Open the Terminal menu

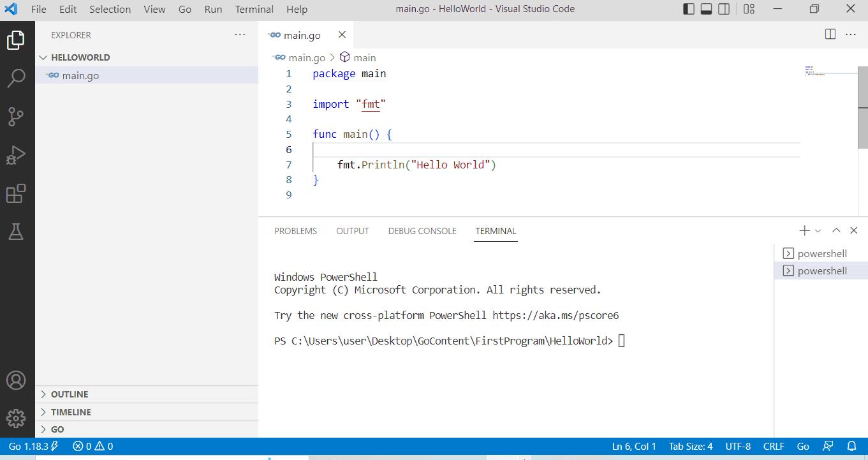pyautogui.click(x=254, y=9)
